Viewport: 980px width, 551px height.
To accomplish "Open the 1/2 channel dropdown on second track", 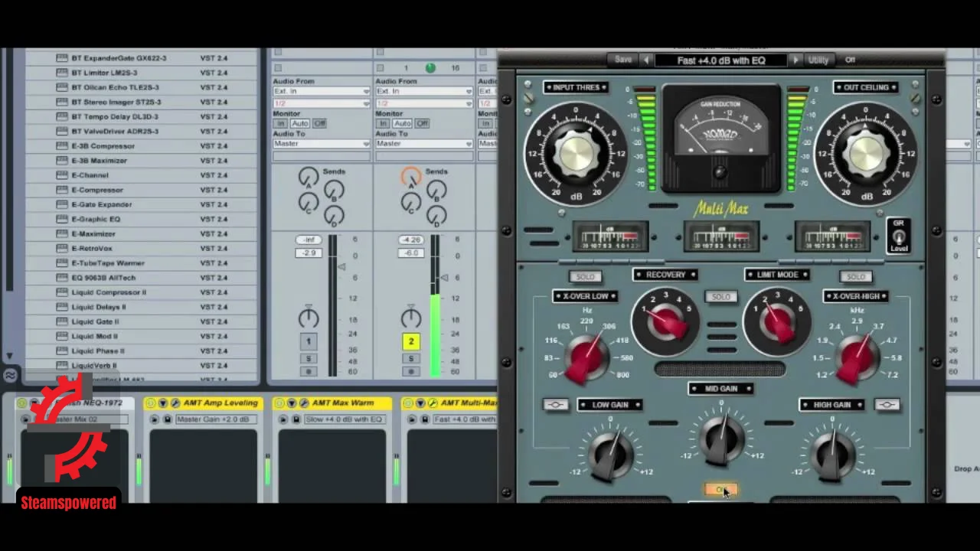I will pos(424,103).
